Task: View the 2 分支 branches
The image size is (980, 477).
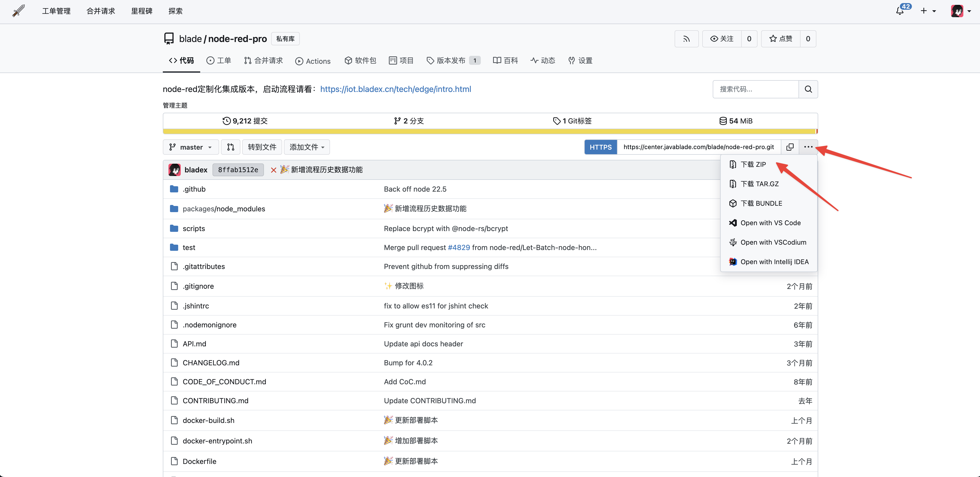Action: click(409, 121)
